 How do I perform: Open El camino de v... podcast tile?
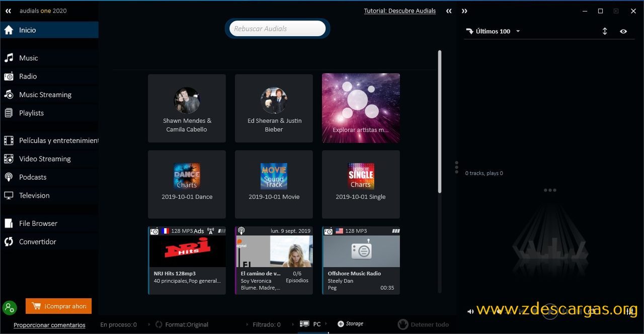[x=274, y=260]
